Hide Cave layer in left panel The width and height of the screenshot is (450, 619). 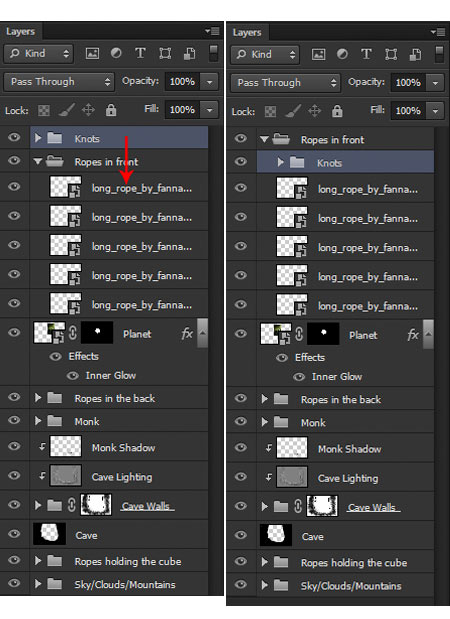pyautogui.click(x=14, y=534)
